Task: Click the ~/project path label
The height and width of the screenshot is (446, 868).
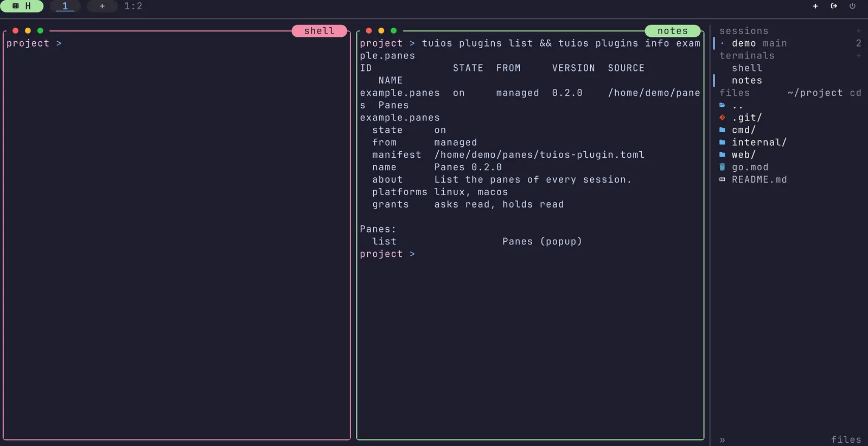Action: tap(815, 93)
